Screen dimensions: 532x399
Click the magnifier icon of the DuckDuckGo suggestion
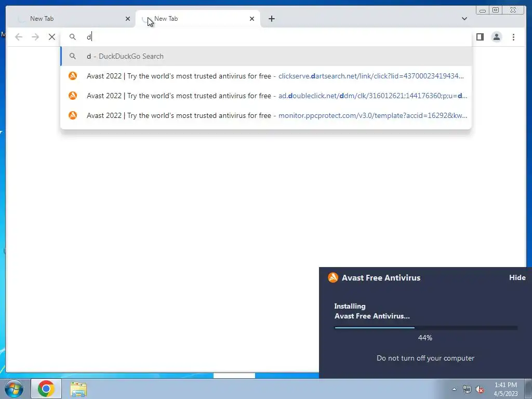point(73,56)
